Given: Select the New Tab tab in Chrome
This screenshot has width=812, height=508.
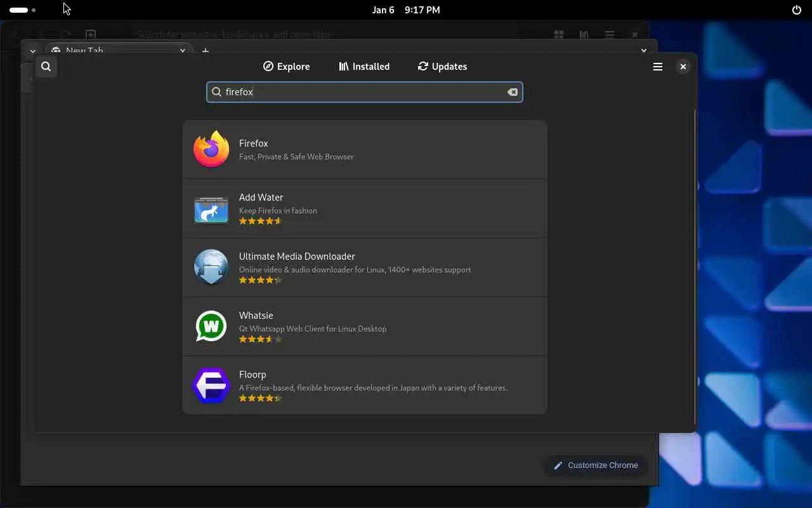Looking at the screenshot, I should pyautogui.click(x=118, y=50).
